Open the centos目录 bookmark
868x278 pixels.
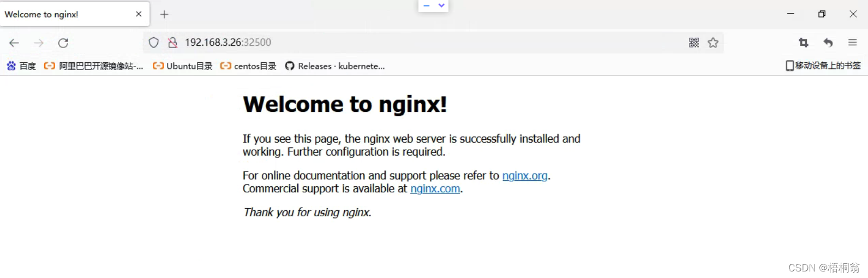click(x=248, y=66)
